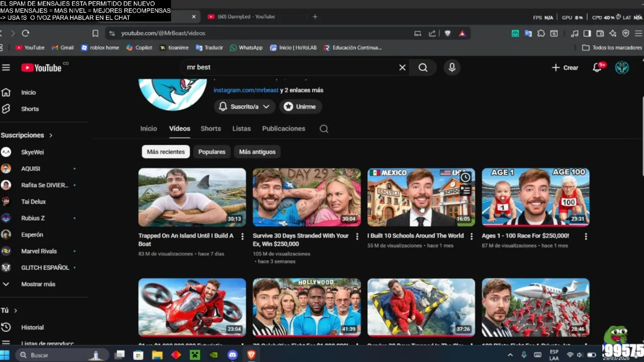The width and height of the screenshot is (644, 362).
Task: Open Brave Rewards triangle icon
Action: tap(462, 33)
